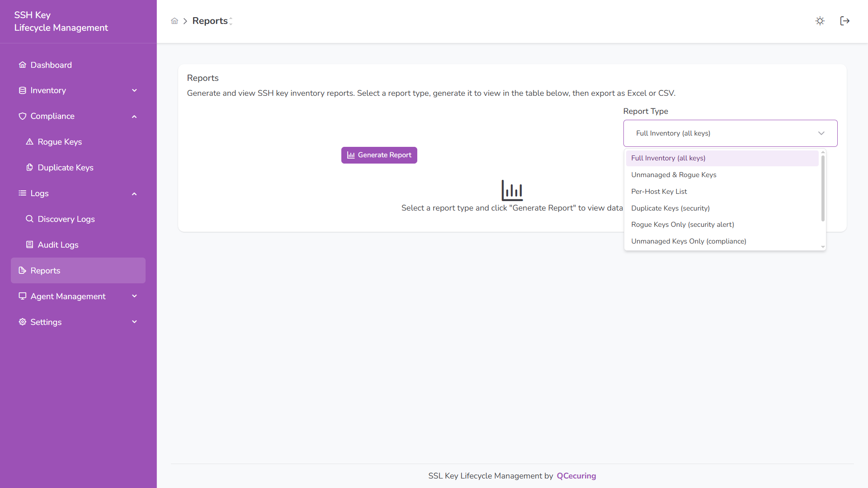Image resolution: width=868 pixels, height=488 pixels.
Task: Click the Generate Report button
Action: [x=379, y=155]
